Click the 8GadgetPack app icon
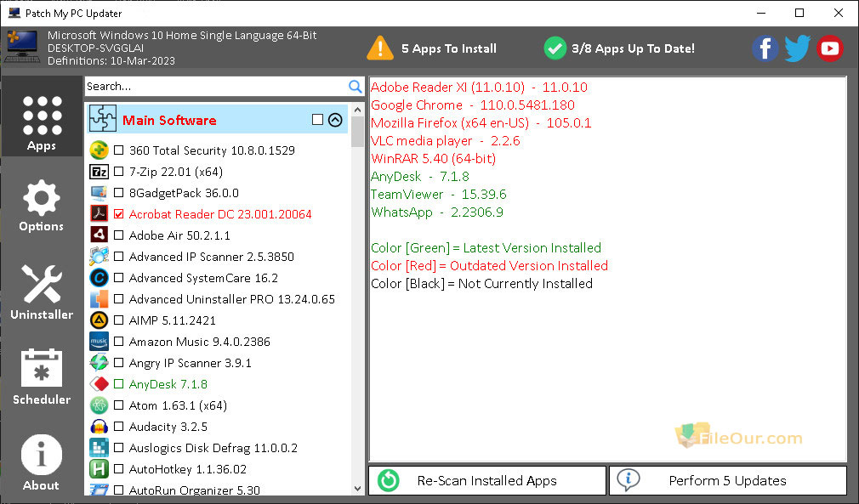The height and width of the screenshot is (504, 859). 99,193
